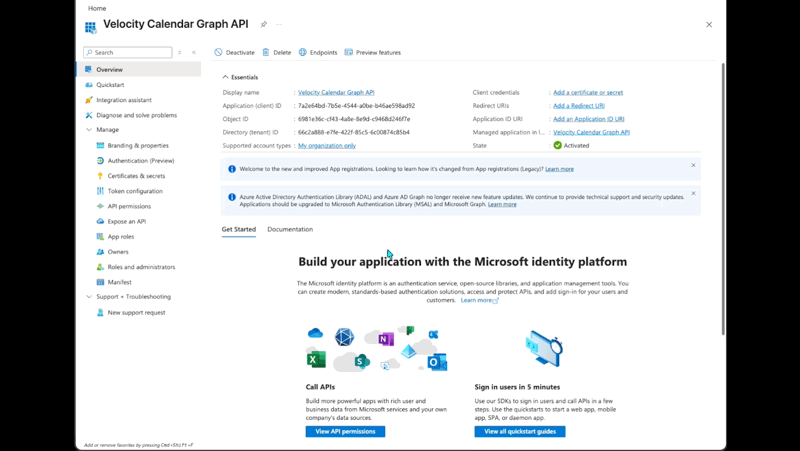
Task: Click Learn more under identity platform description
Action: pos(479,300)
